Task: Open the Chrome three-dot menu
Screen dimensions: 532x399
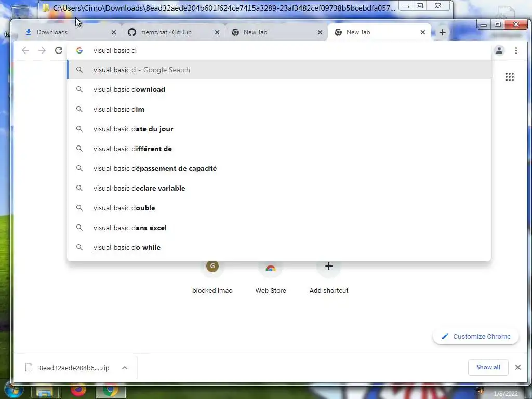Action: (x=516, y=50)
